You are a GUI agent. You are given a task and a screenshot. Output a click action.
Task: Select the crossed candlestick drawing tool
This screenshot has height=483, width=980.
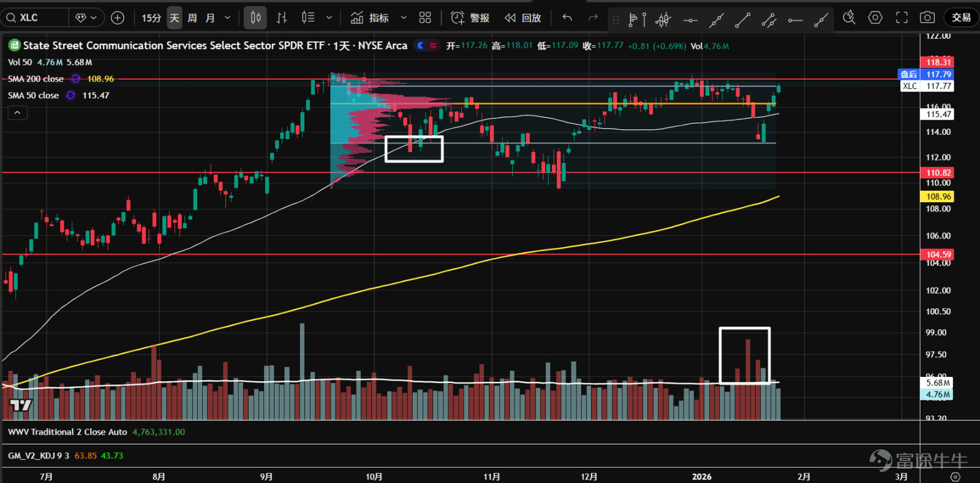click(663, 20)
